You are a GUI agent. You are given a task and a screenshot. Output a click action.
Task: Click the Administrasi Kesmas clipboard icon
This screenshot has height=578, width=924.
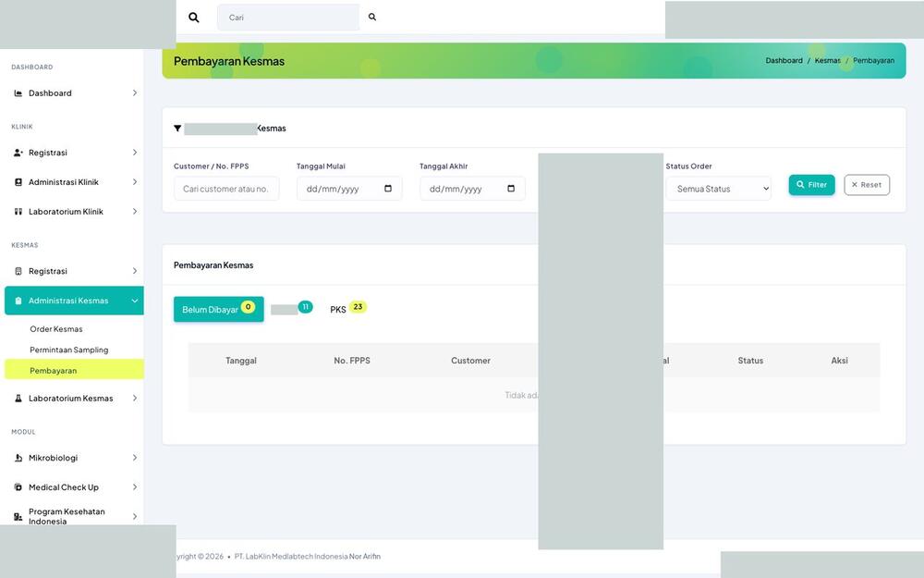pyautogui.click(x=18, y=301)
